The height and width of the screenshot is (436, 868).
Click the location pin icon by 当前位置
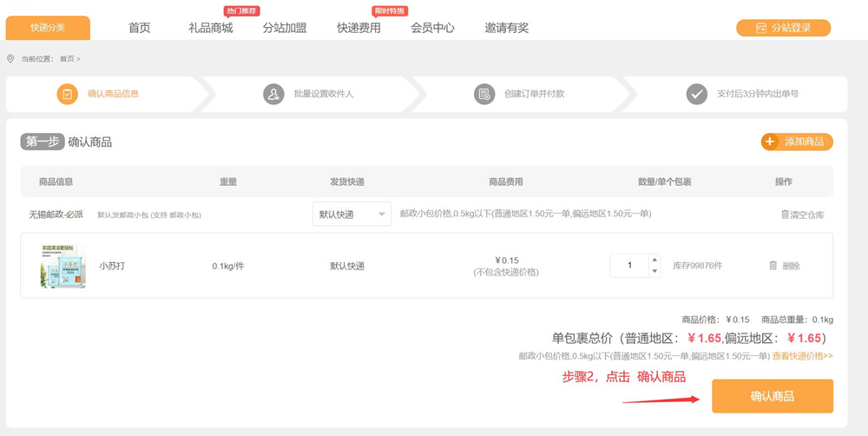[x=10, y=59]
